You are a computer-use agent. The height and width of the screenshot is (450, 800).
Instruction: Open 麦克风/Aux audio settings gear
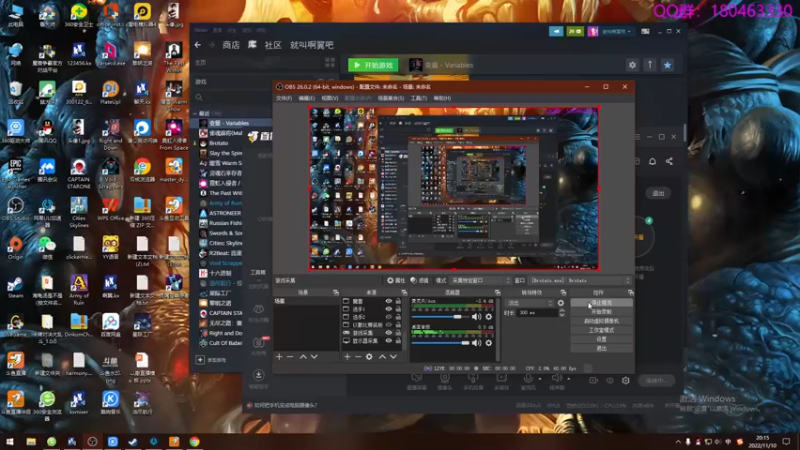[x=489, y=317]
